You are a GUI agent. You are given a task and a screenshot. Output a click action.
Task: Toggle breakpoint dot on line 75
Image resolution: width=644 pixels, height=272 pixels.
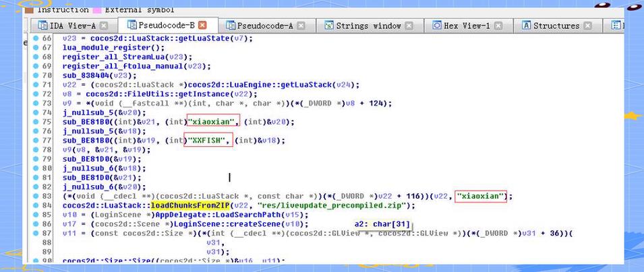(x=36, y=121)
